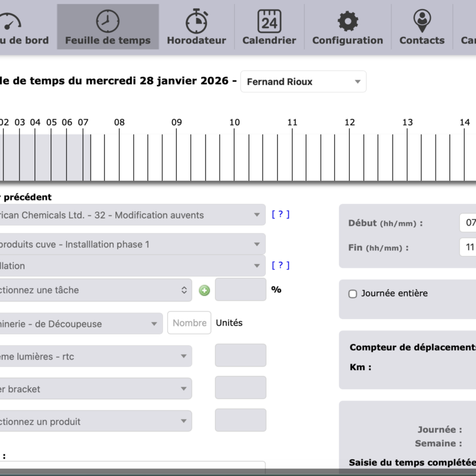Expand the Installation phase 1 dropdown

[131, 244]
